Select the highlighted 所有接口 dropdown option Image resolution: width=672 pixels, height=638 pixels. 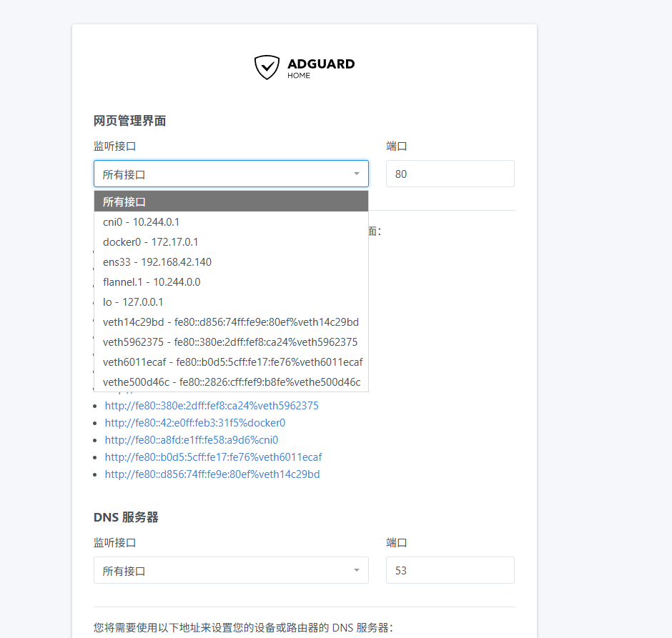[x=231, y=201]
